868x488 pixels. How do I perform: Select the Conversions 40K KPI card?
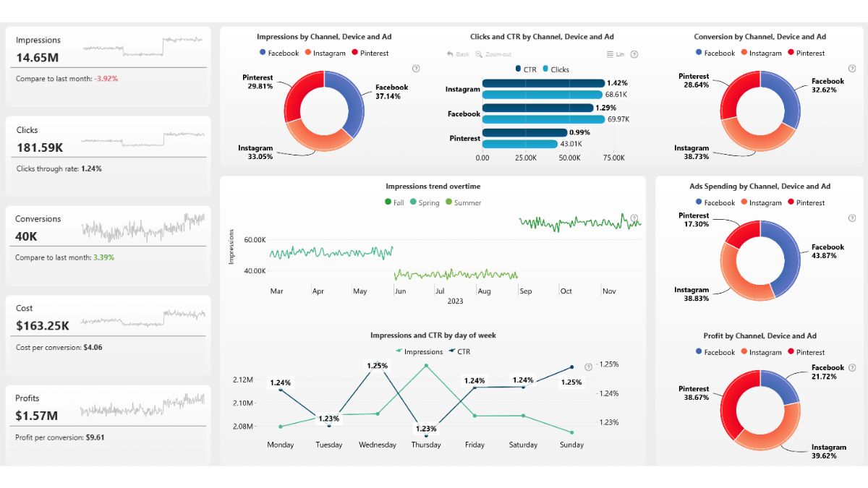click(109, 245)
